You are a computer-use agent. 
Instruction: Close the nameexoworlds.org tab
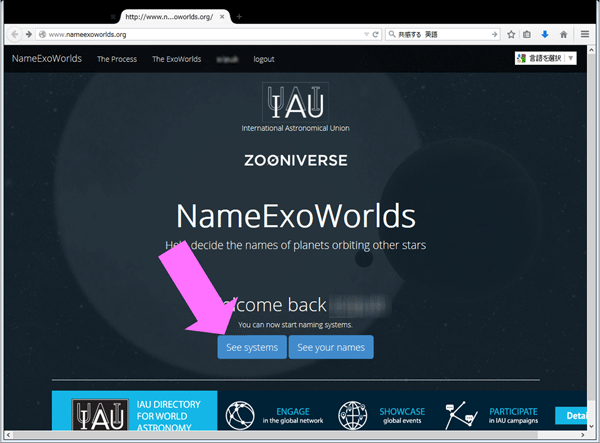point(222,17)
